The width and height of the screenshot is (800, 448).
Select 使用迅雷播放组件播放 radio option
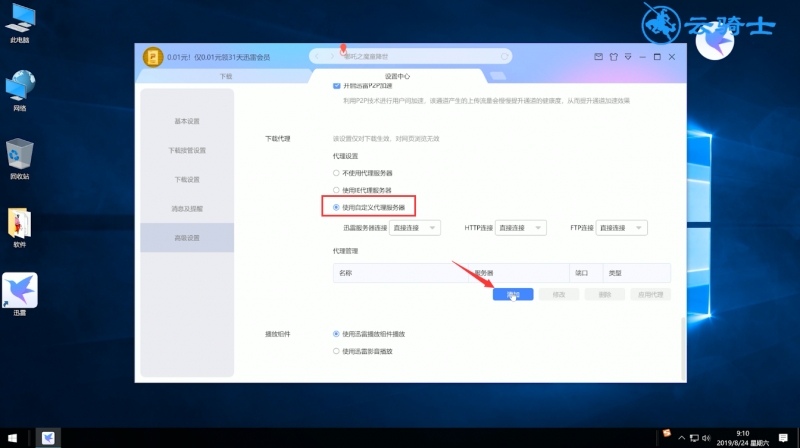(x=336, y=334)
